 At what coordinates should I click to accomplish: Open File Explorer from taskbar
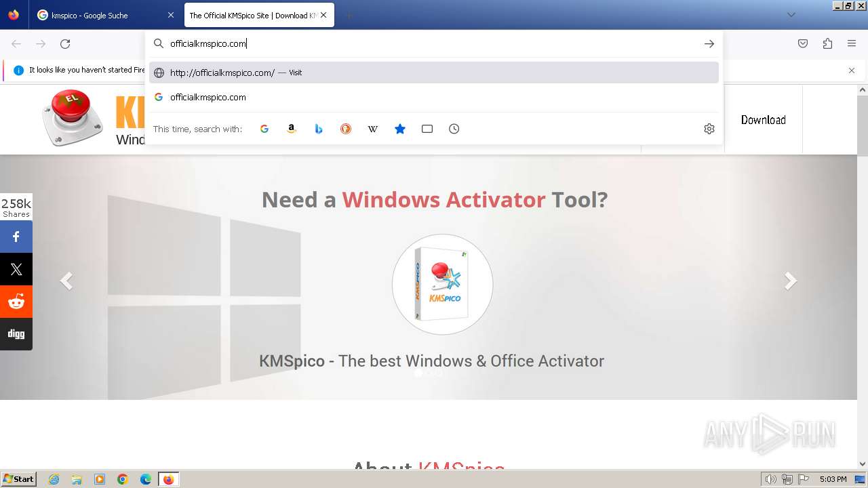click(77, 479)
